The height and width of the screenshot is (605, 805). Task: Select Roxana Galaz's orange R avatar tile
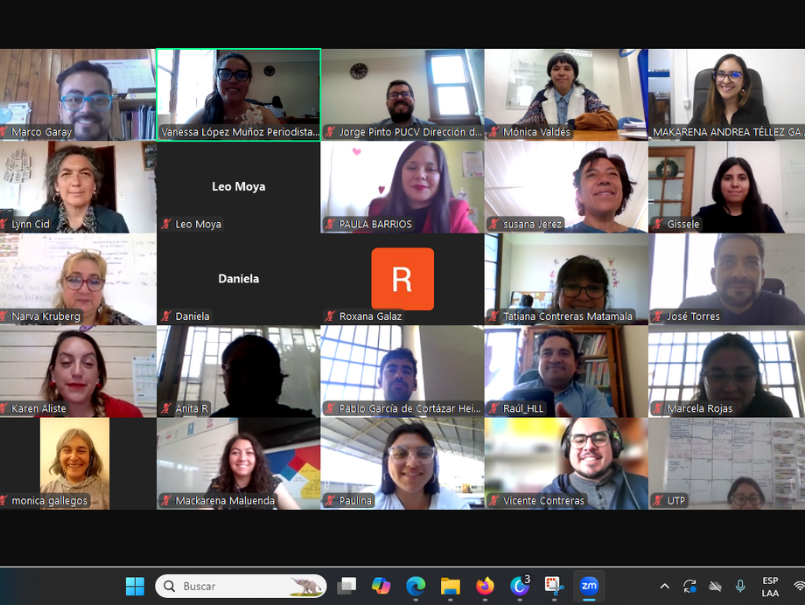point(402,279)
